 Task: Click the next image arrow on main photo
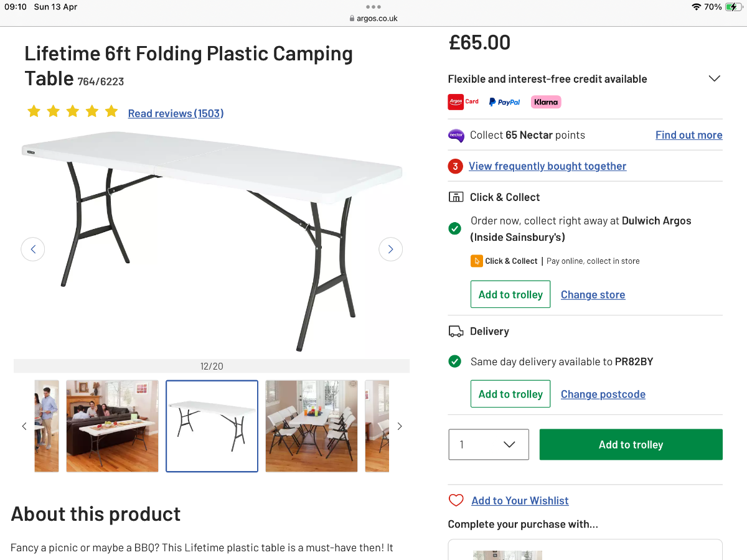(x=390, y=250)
